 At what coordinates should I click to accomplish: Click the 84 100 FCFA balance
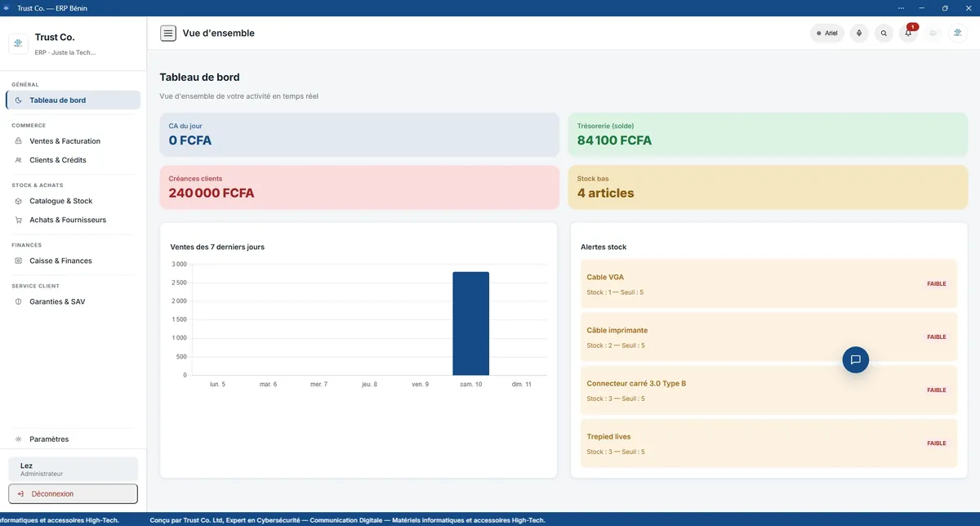[615, 140]
